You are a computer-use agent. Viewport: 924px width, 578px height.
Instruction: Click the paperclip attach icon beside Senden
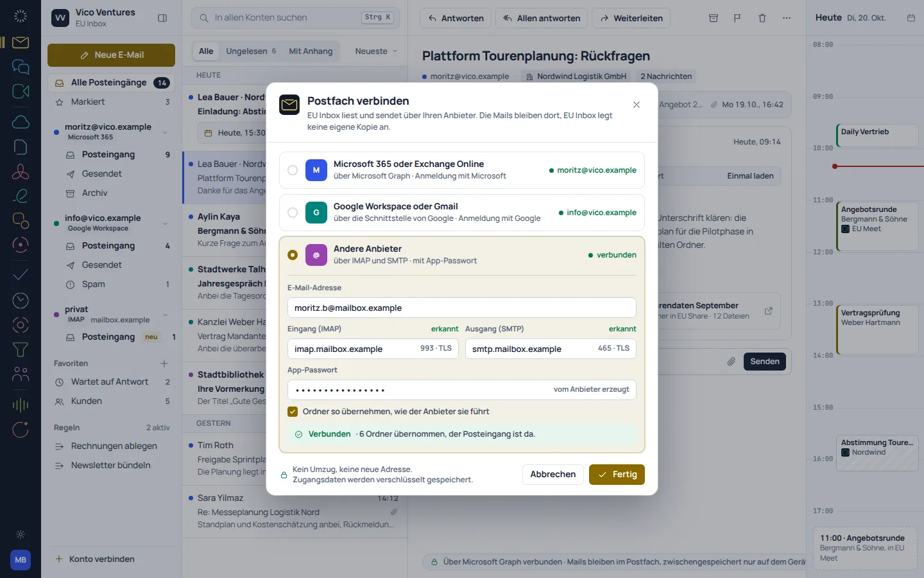[x=731, y=362]
